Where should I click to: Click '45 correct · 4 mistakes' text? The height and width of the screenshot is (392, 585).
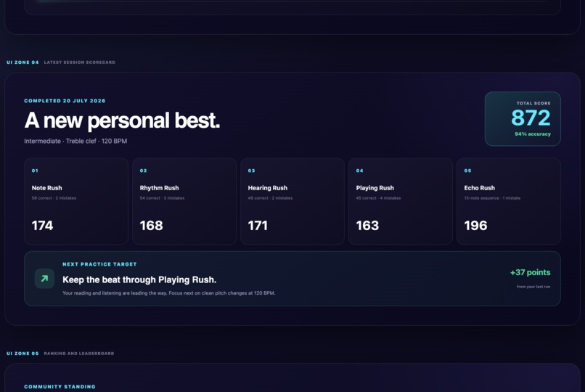pyautogui.click(x=378, y=198)
